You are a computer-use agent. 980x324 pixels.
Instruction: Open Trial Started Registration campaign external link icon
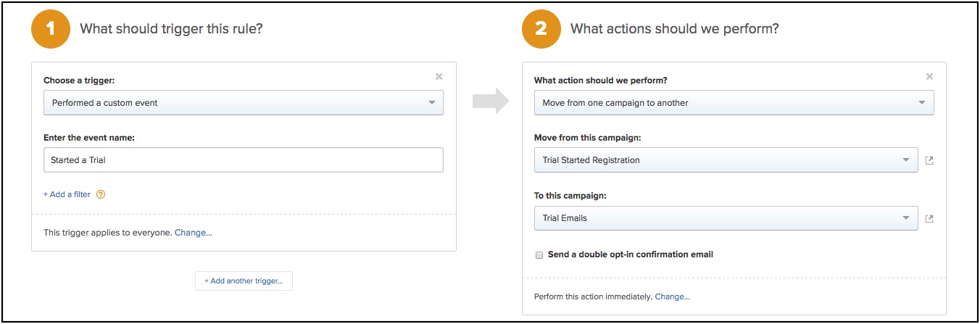pyautogui.click(x=929, y=160)
